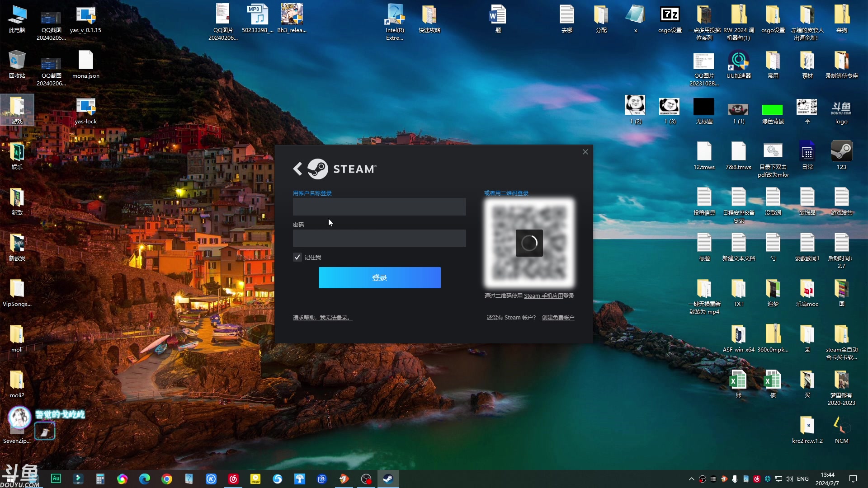Click 登录 login button
868x488 pixels.
(x=380, y=278)
